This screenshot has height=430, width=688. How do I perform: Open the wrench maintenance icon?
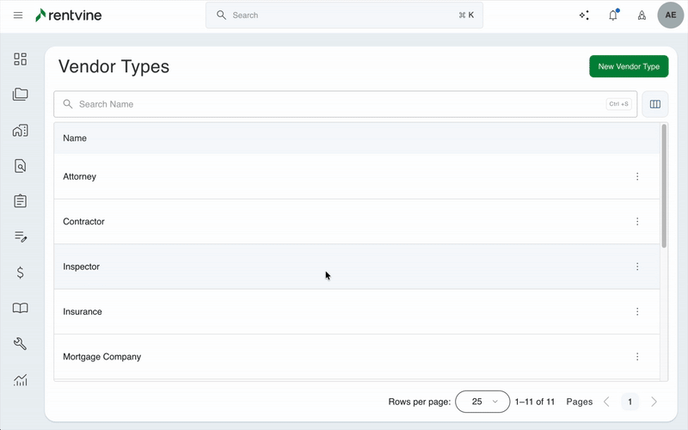point(20,343)
